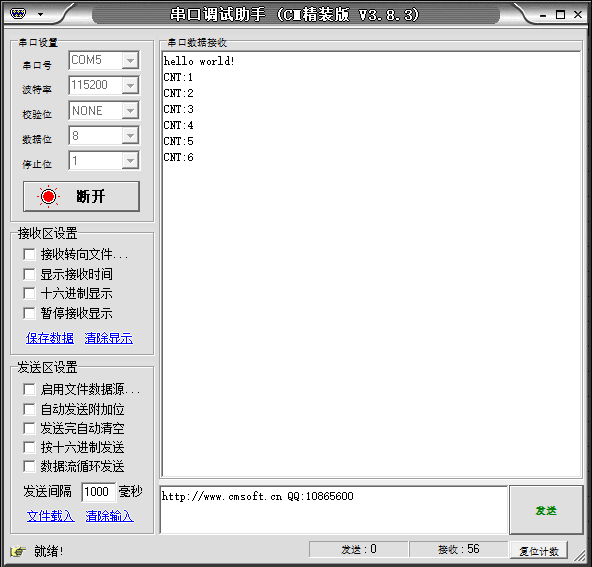This screenshot has height=567, width=592.
Task: Minimize the serial assistant window
Action: (543, 15)
